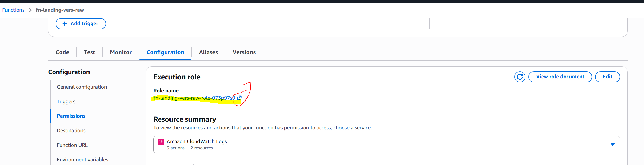Open Function URL settings in sidebar
644x165 pixels.
coord(72,145)
